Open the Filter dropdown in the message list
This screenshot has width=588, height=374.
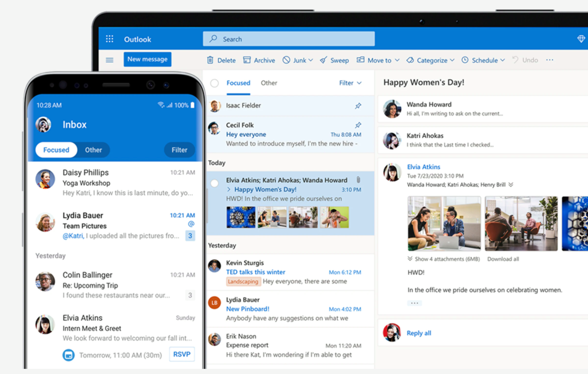coord(350,83)
